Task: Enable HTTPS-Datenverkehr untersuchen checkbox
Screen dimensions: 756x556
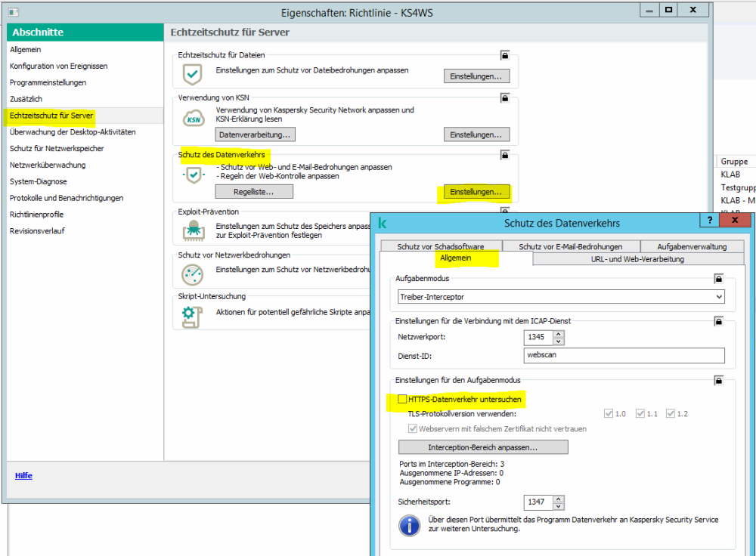Action: pos(401,399)
